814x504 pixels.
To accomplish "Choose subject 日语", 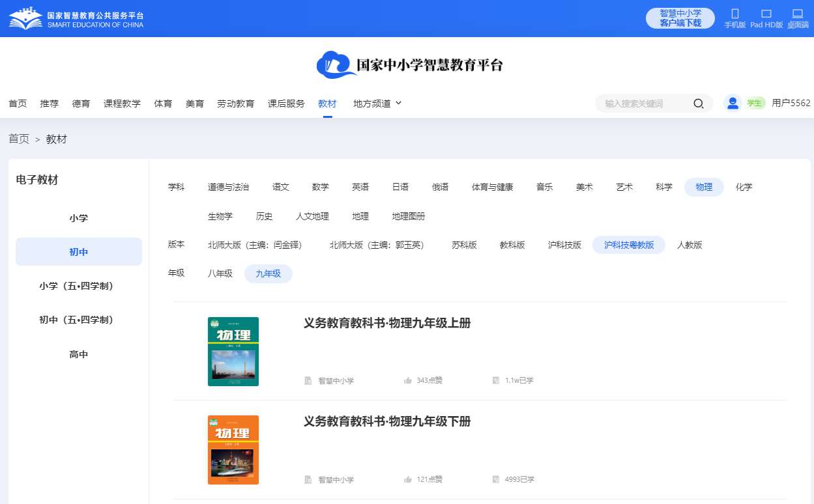I will point(400,187).
